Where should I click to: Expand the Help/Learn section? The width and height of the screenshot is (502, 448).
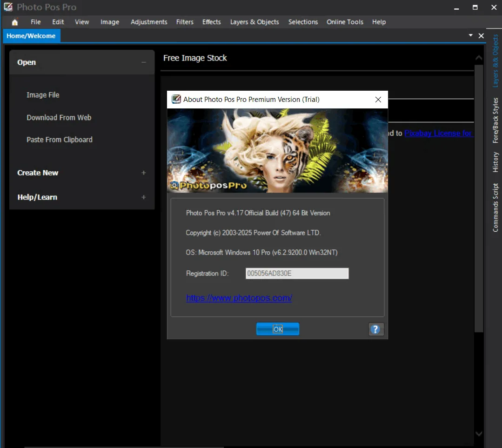(x=144, y=197)
